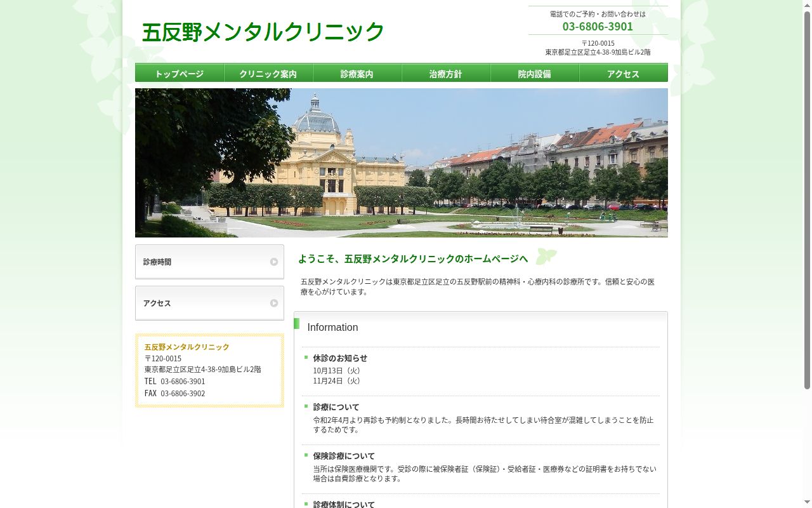Open the アクセス tab in the green menu bar
The width and height of the screenshot is (812, 508).
coord(624,73)
